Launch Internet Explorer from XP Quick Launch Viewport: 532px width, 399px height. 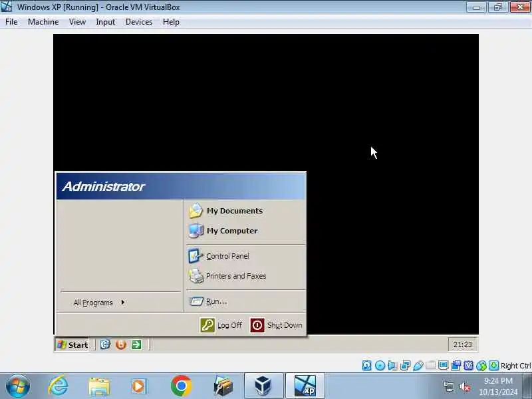(105, 344)
